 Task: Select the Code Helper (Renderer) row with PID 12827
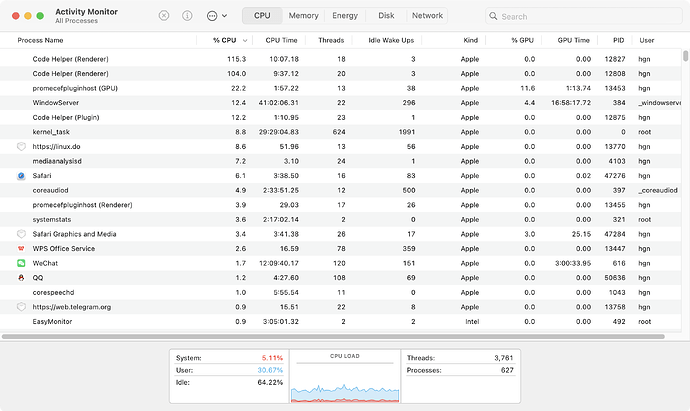tap(341, 59)
